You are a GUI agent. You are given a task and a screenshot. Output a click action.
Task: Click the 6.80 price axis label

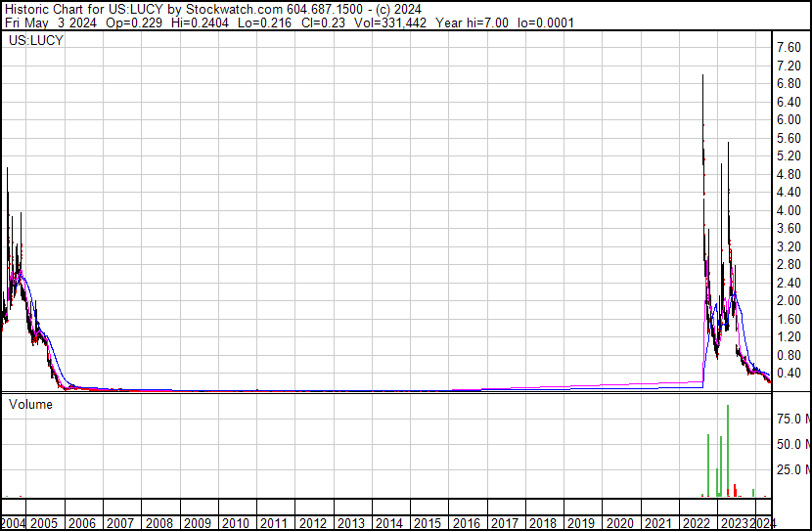click(x=789, y=84)
